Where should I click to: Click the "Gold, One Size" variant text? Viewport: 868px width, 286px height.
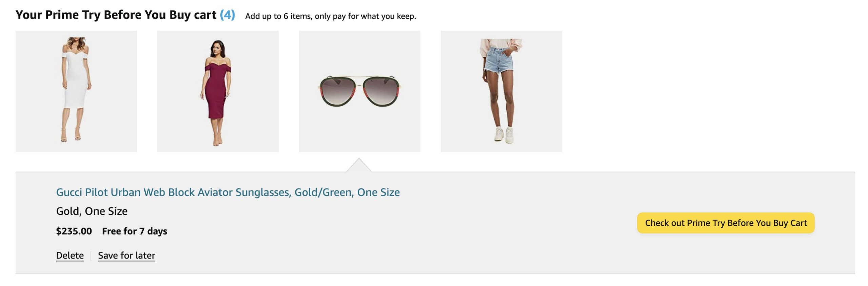tap(92, 211)
